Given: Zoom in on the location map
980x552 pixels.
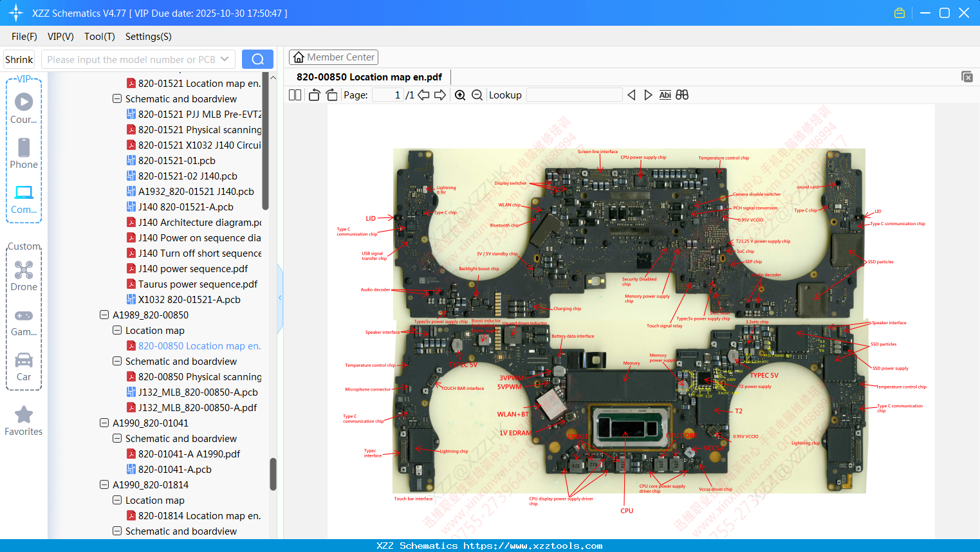Looking at the screenshot, I should 460,95.
